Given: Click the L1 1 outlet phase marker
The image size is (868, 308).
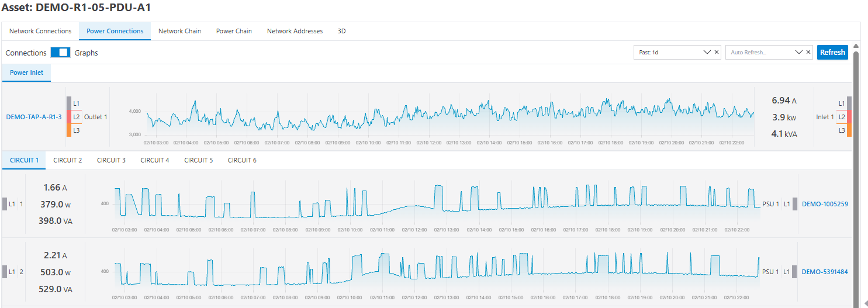Looking at the screenshot, I should tap(13, 204).
